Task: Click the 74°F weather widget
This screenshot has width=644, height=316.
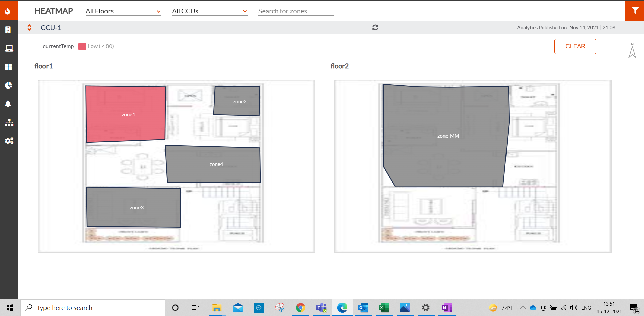Action: click(x=501, y=308)
